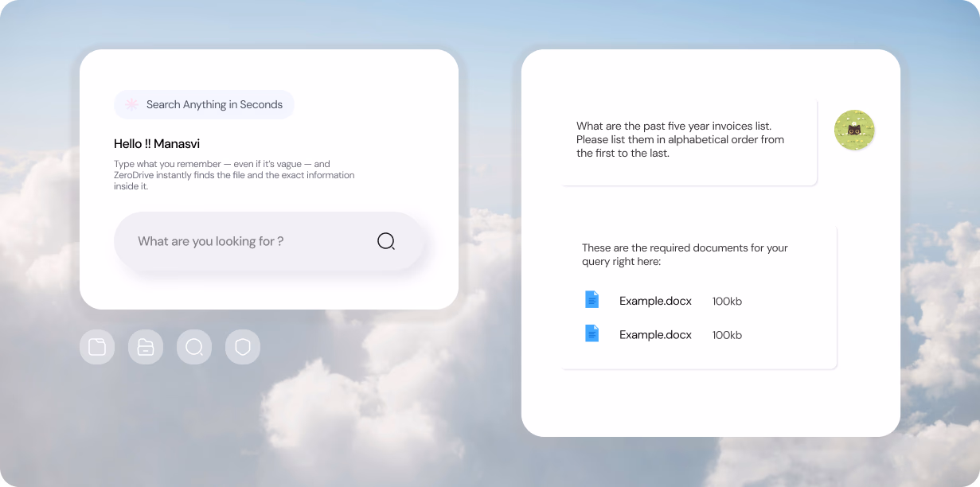This screenshot has width=980, height=487.
Task: Click the 100kb size label of second file
Action: tap(726, 334)
